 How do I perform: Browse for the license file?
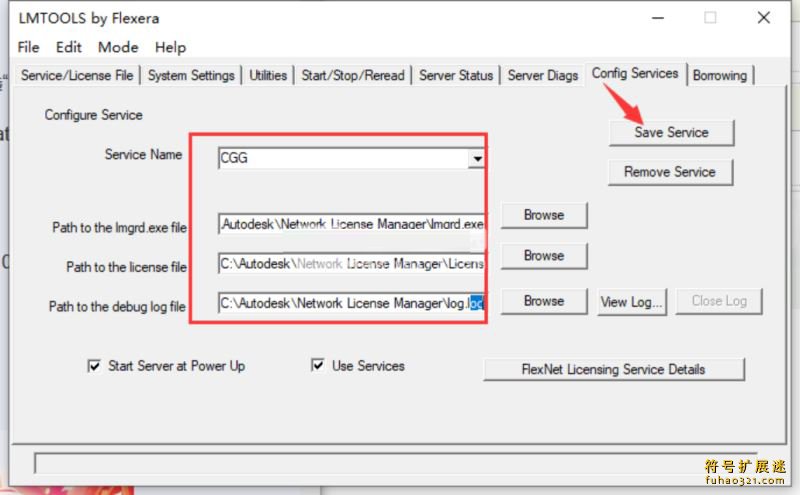[544, 256]
